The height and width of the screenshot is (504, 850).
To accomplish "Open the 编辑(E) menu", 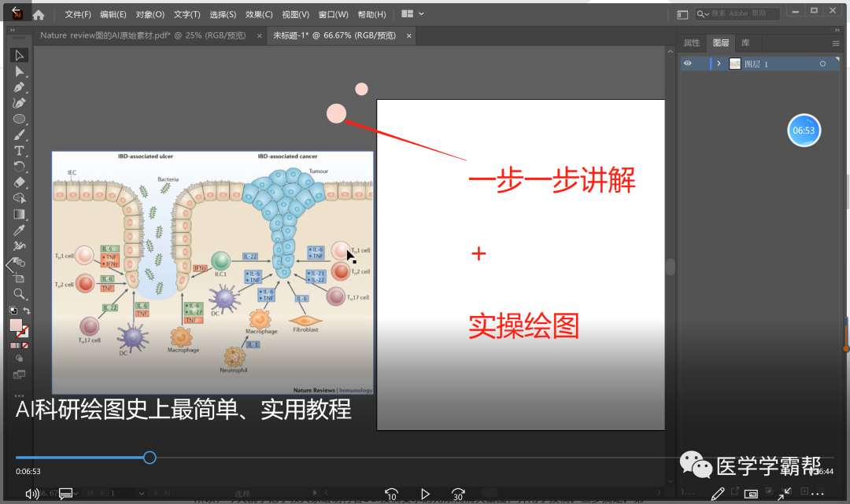I will (113, 15).
